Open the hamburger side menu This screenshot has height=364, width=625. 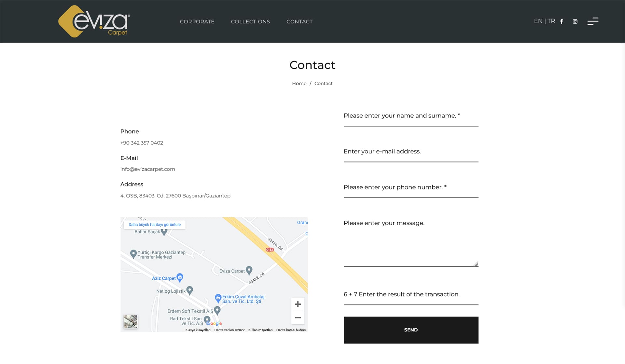coord(593,21)
